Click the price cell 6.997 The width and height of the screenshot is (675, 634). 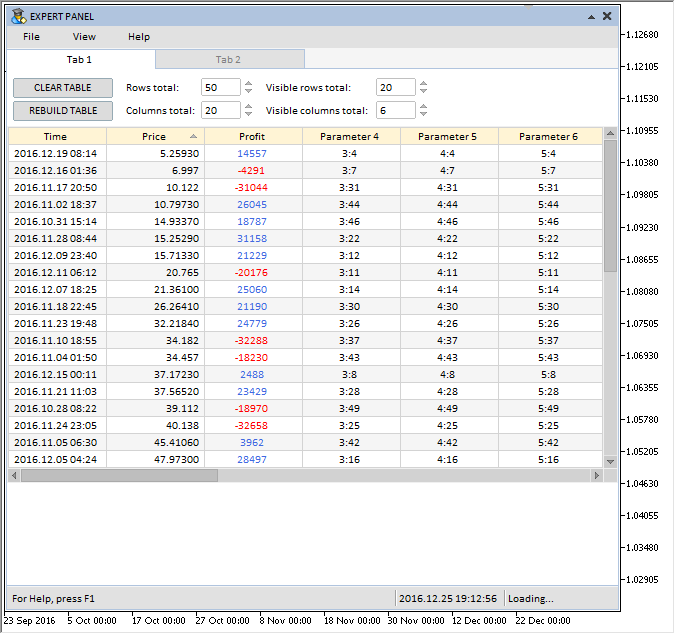pyautogui.click(x=155, y=170)
